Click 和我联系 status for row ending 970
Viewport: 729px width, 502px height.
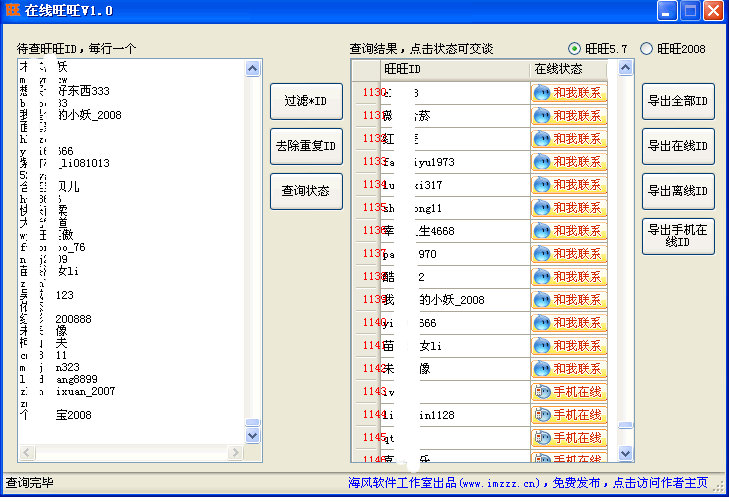[569, 254]
